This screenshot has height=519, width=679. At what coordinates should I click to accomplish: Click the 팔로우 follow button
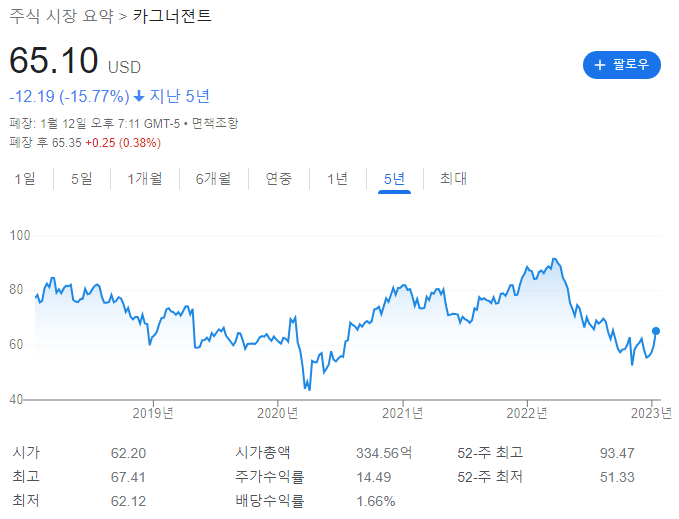[x=621, y=65]
